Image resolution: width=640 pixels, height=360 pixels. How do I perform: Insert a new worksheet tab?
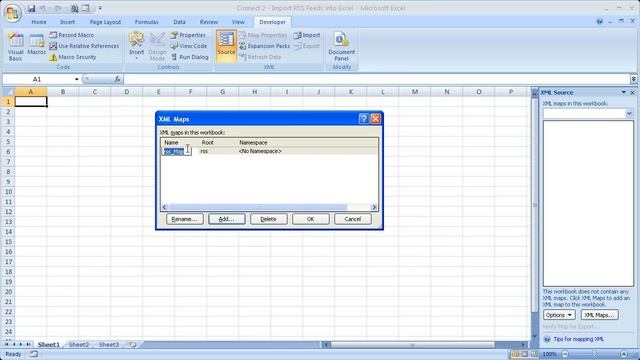click(133, 344)
